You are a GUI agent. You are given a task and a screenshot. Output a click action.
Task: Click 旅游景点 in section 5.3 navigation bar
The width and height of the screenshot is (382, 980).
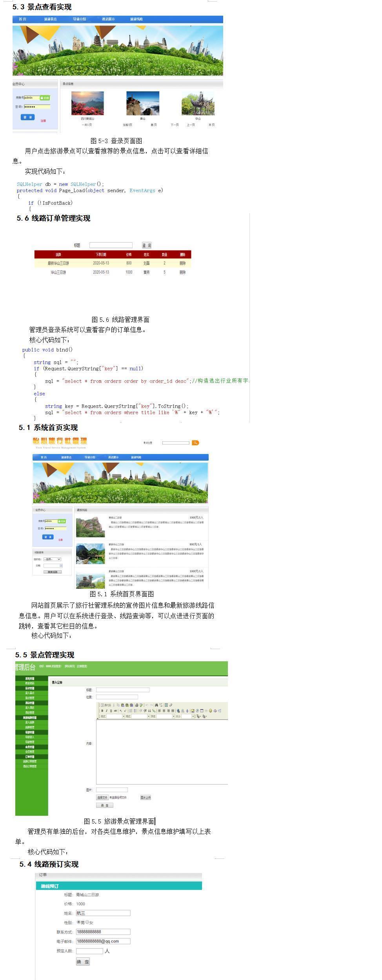(x=50, y=19)
